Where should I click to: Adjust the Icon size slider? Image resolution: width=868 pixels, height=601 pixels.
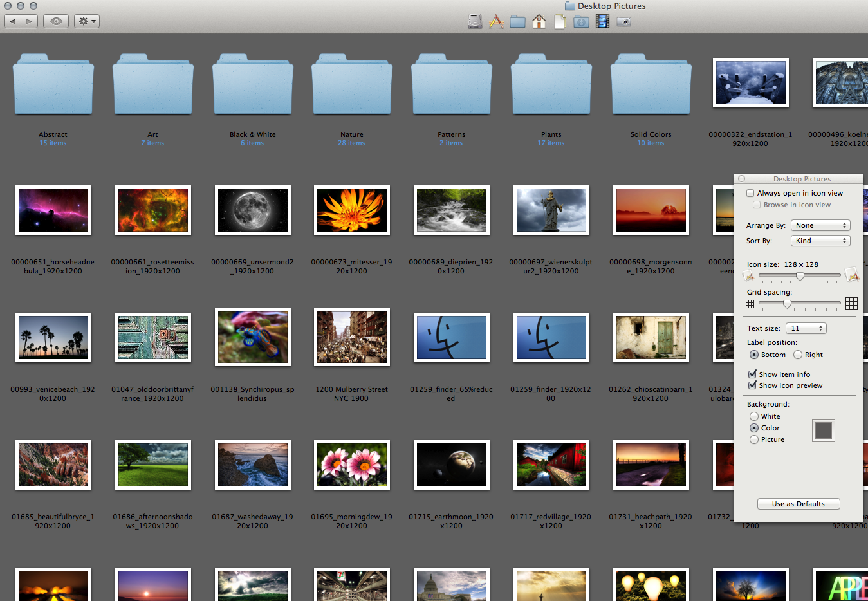[x=800, y=276]
